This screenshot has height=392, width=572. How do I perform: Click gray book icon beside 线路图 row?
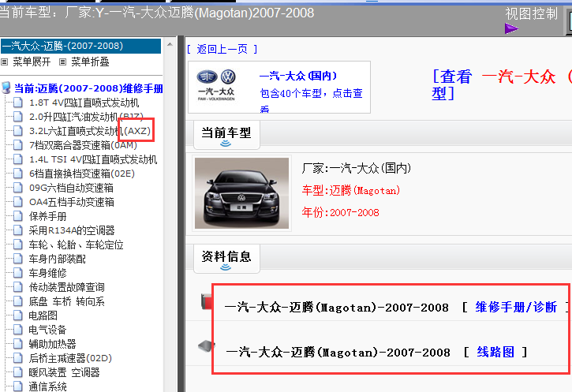point(207,345)
